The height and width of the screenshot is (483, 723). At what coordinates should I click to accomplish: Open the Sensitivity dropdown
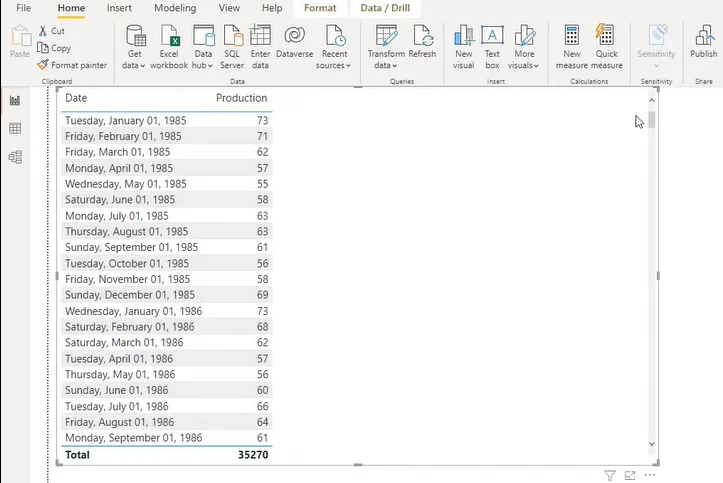click(x=656, y=47)
